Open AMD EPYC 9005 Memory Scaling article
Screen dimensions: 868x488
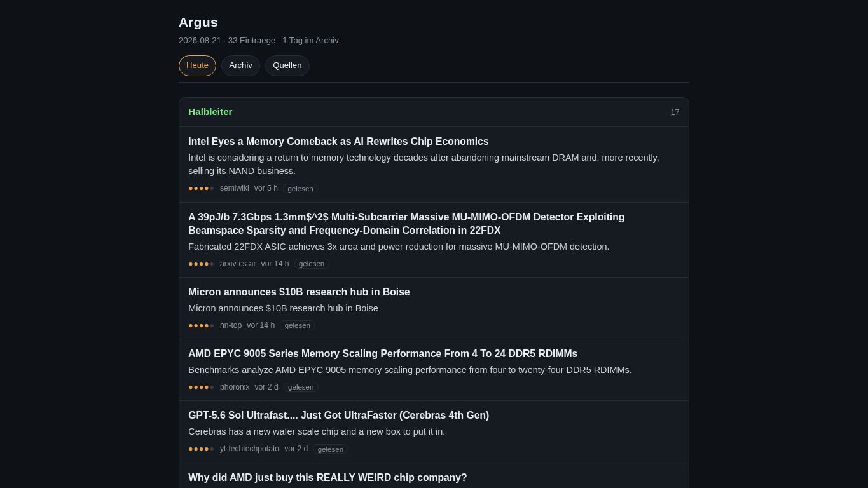(383, 354)
